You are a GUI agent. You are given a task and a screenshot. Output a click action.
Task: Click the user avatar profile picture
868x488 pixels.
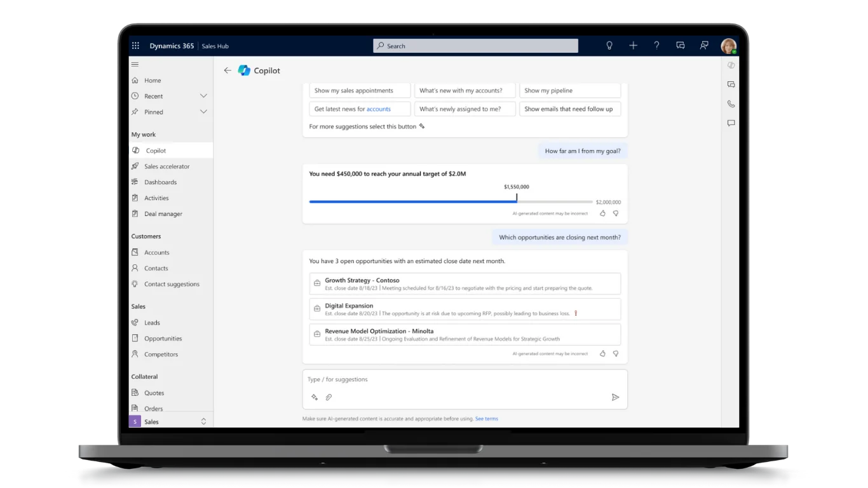[x=728, y=46]
